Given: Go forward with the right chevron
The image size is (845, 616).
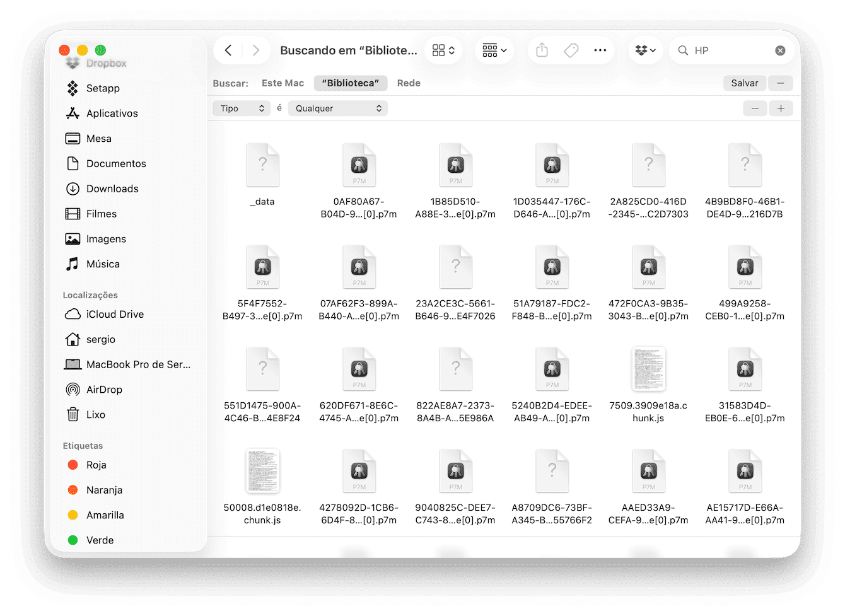Looking at the screenshot, I should point(255,50).
